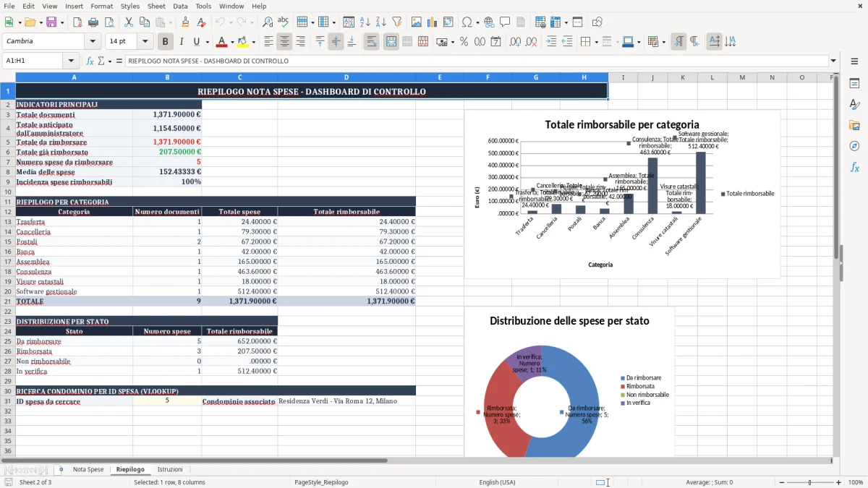
Task: Toggle Italic formatting
Action: 181,42
